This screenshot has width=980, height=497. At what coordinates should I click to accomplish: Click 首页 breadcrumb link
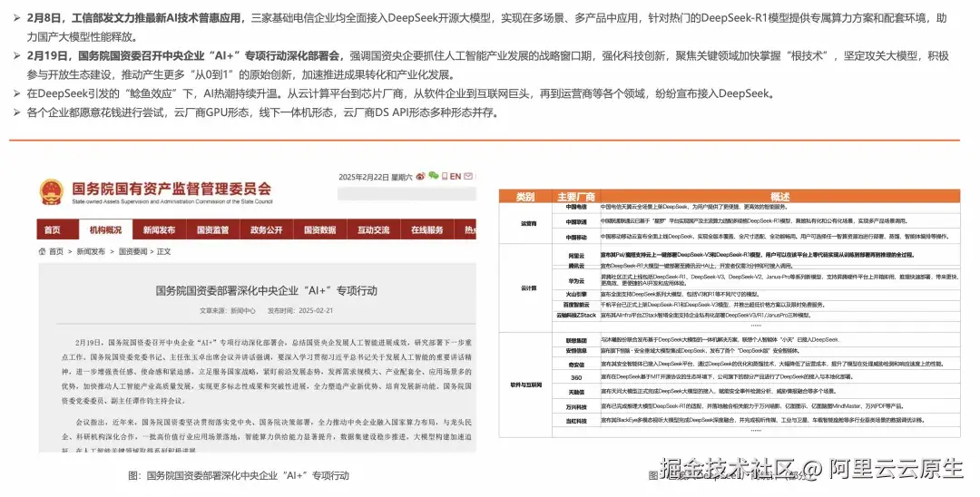click(x=56, y=251)
